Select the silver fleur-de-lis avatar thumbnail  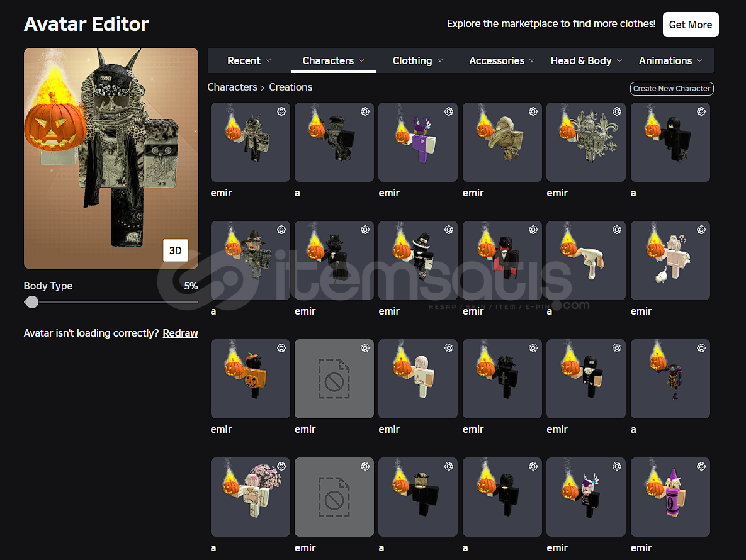[585, 142]
